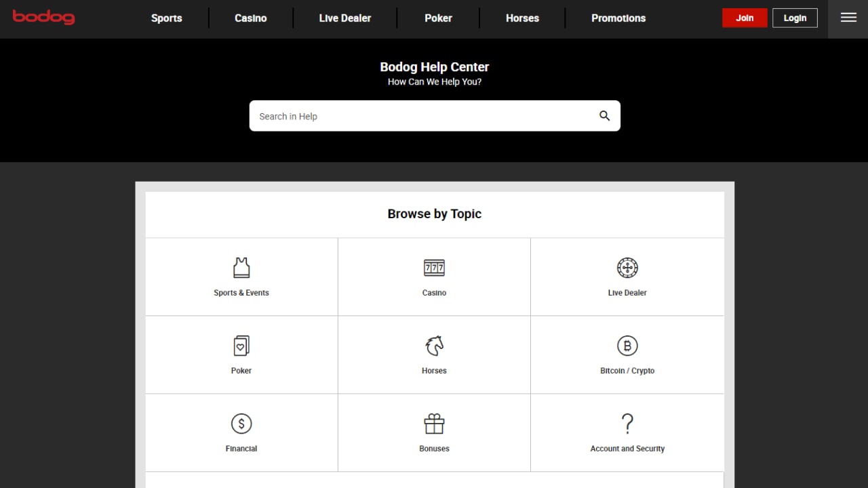868x488 pixels.
Task: Open the hamburger navigation menu
Action: pyautogui.click(x=848, y=18)
